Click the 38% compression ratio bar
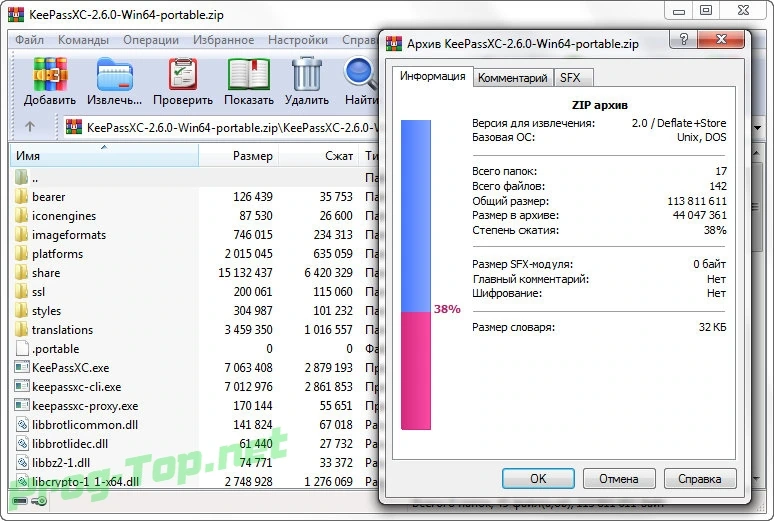The height and width of the screenshot is (521, 774). tap(416, 275)
